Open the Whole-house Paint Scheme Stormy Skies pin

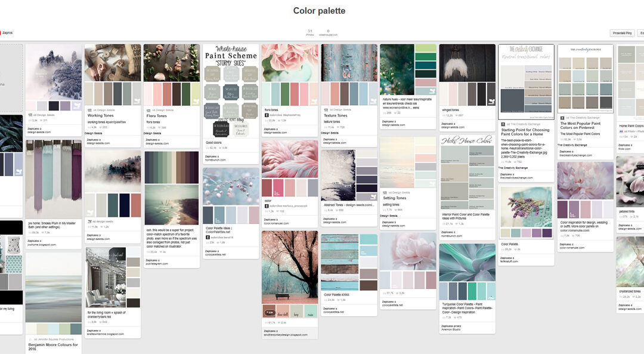point(231,90)
